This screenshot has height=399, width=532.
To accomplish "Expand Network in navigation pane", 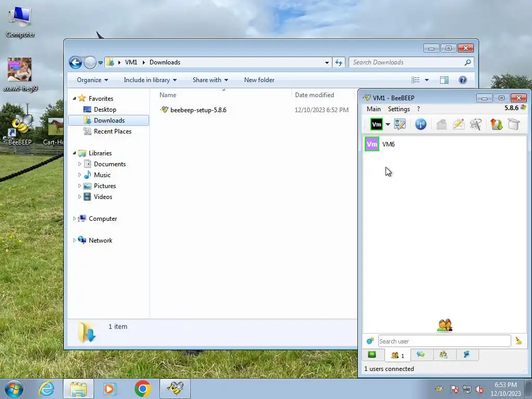I will (74, 240).
